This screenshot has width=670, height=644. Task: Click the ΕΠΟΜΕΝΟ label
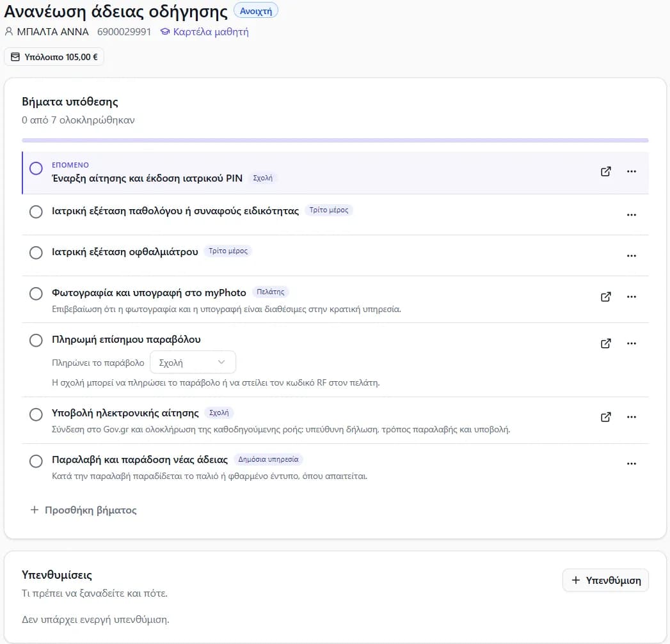coord(70,165)
